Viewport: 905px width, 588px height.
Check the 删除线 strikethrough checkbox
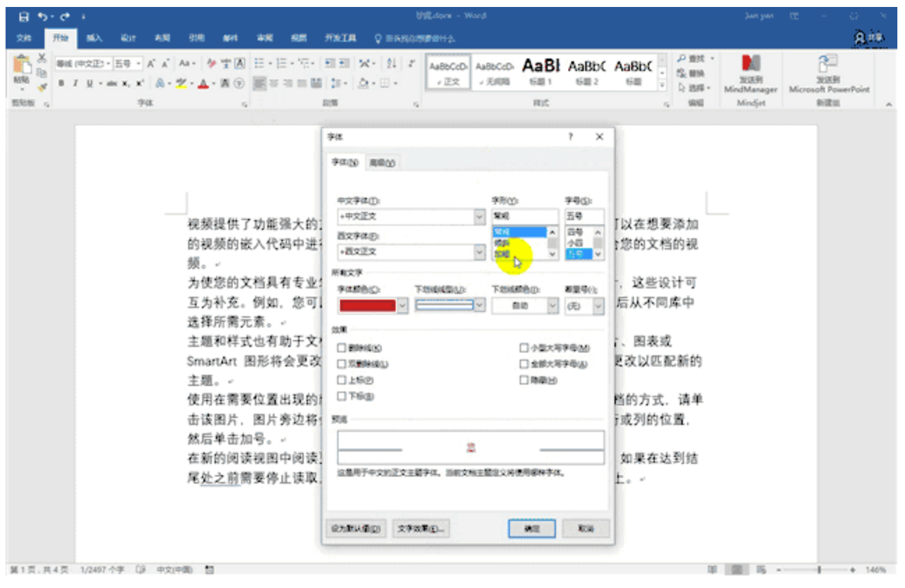(x=341, y=348)
